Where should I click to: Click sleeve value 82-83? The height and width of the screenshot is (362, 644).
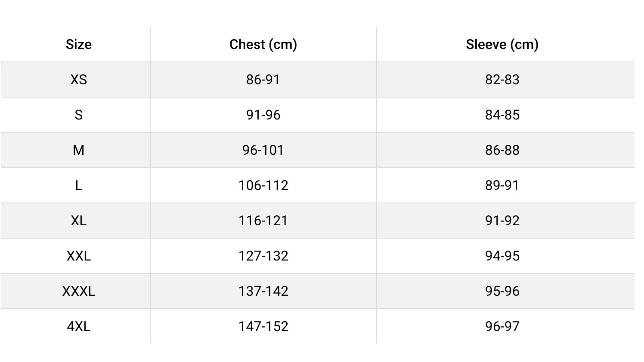pos(502,80)
